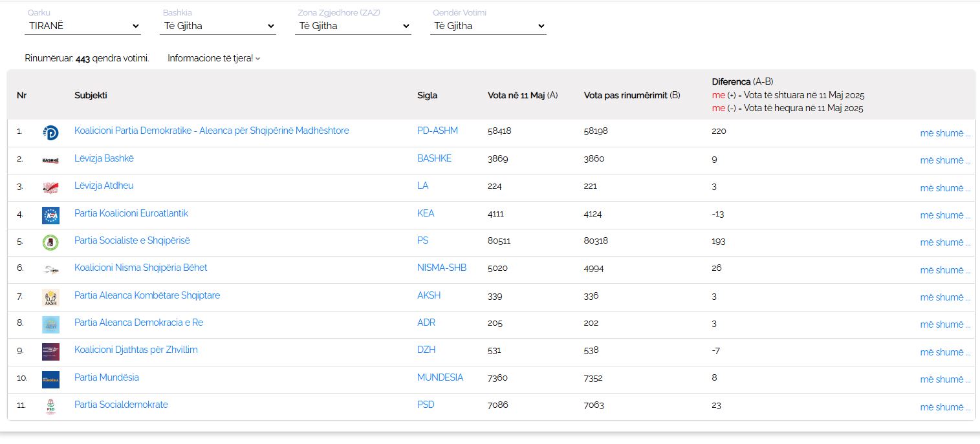Screen dimensions: 980x444
Task: Click the PD-ASHM sigla link
Action: click(437, 131)
